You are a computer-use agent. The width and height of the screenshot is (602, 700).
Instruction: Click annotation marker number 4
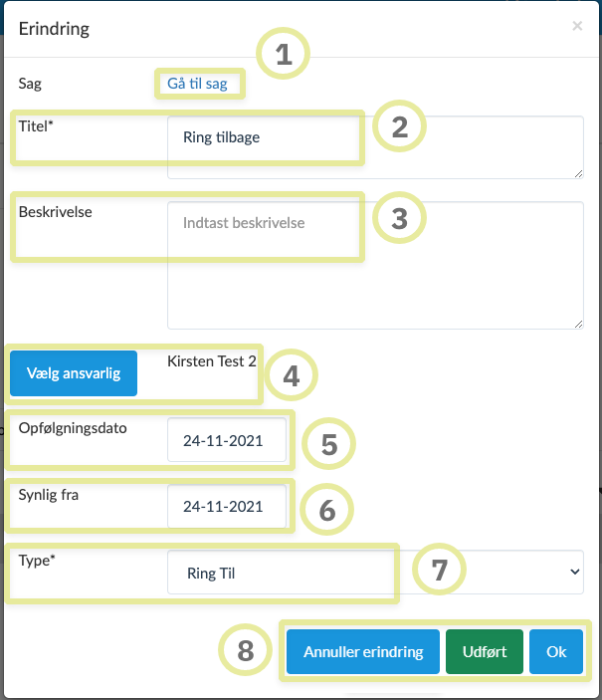(292, 376)
